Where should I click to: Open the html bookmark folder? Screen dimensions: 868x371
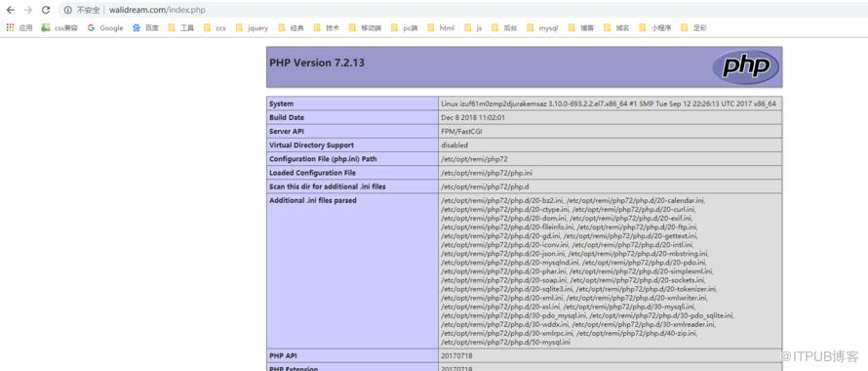[441, 27]
